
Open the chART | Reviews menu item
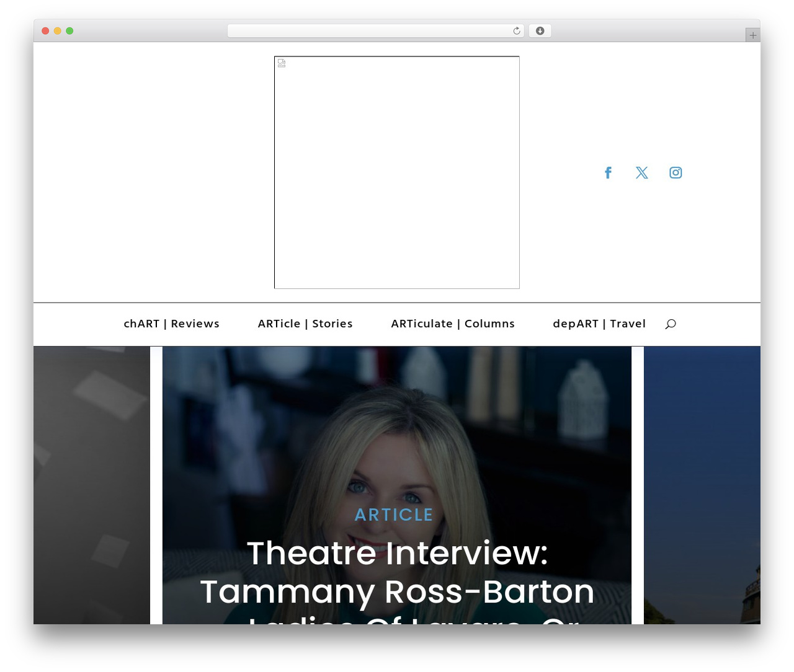pos(172,324)
